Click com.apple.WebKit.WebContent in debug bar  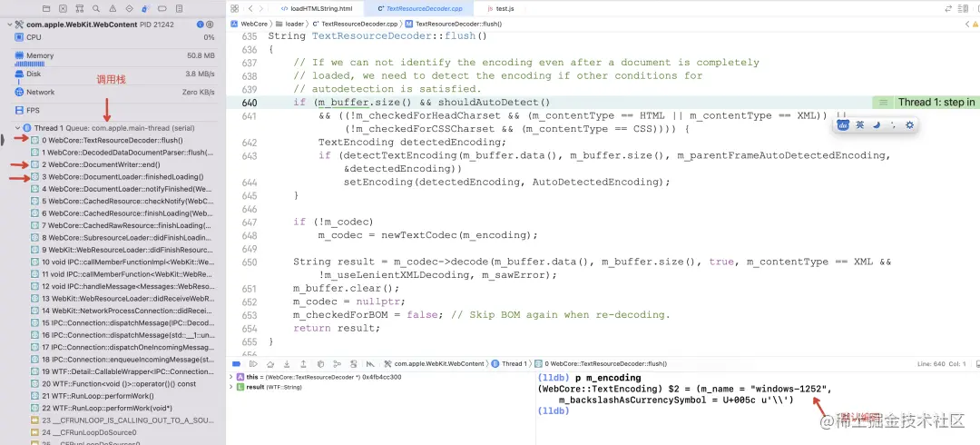coord(435,363)
